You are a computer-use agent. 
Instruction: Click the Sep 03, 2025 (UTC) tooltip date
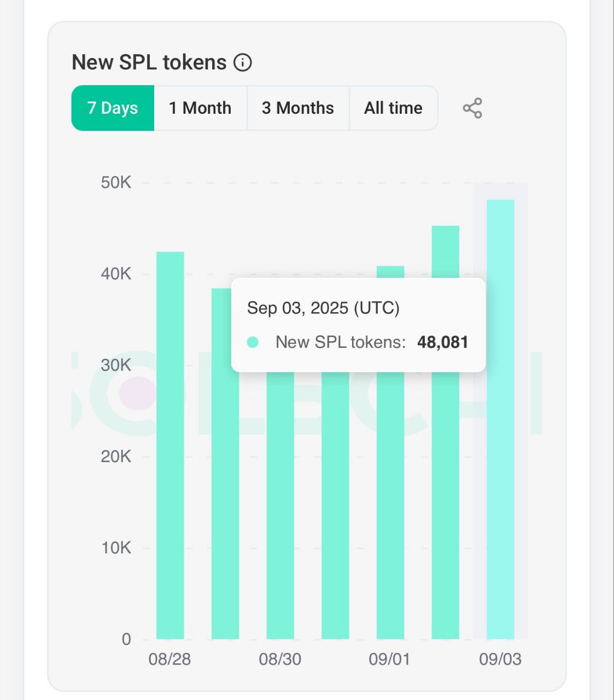[x=323, y=308]
